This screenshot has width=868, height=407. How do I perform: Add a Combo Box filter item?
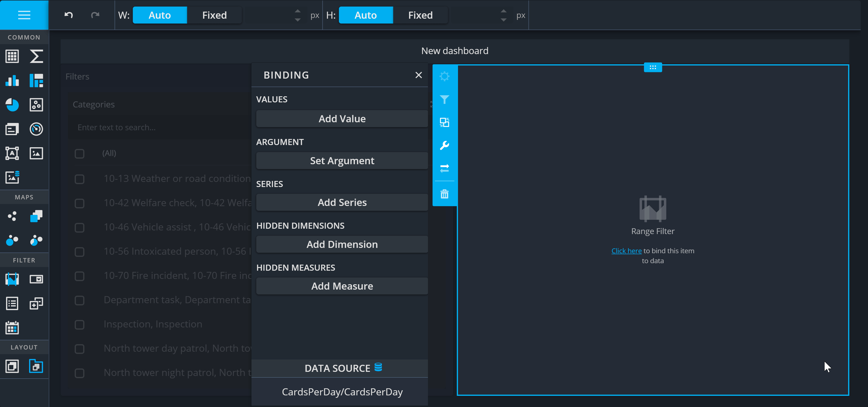coord(36,279)
